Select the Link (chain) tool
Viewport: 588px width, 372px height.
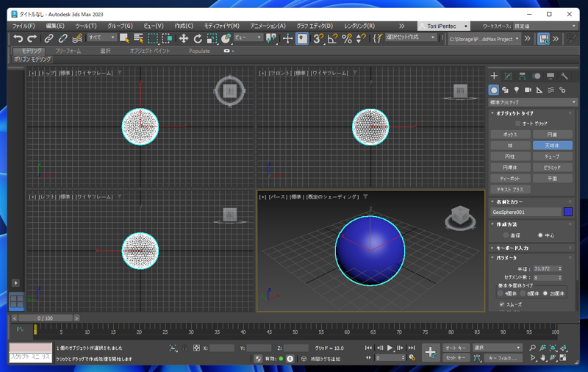[x=49, y=38]
